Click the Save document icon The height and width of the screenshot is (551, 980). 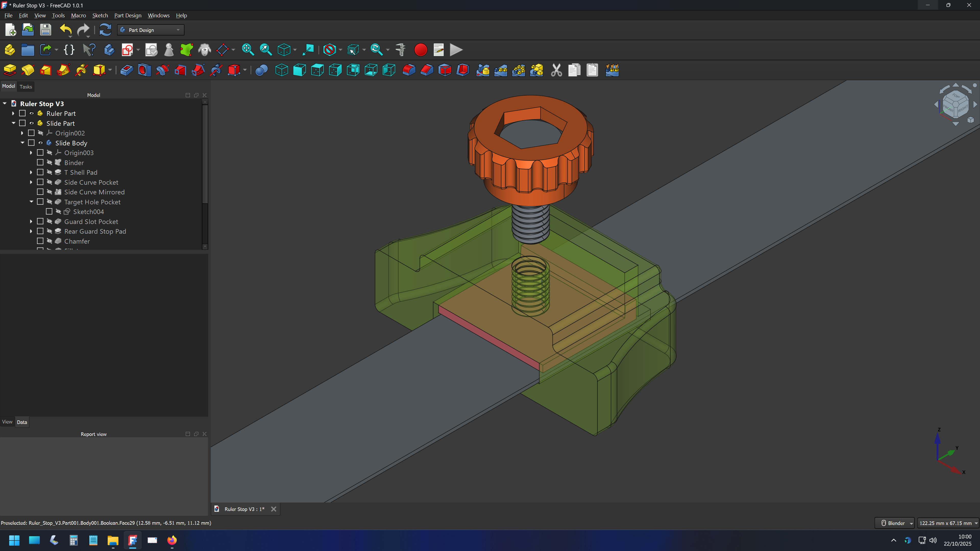pyautogui.click(x=46, y=30)
